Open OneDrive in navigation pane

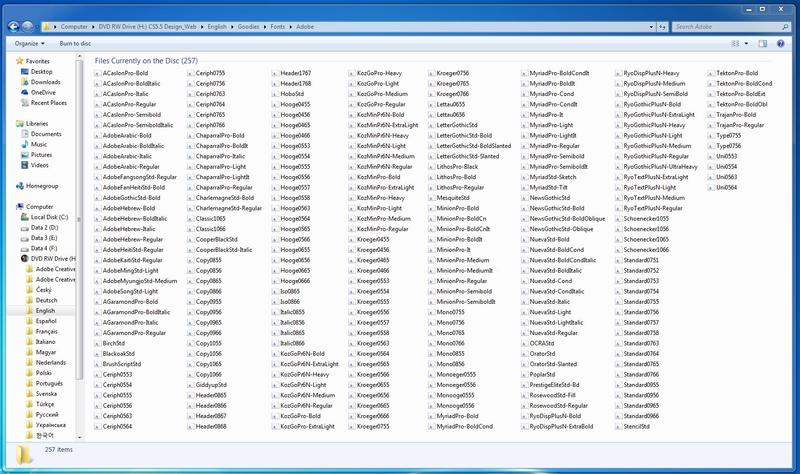pyautogui.click(x=39, y=92)
